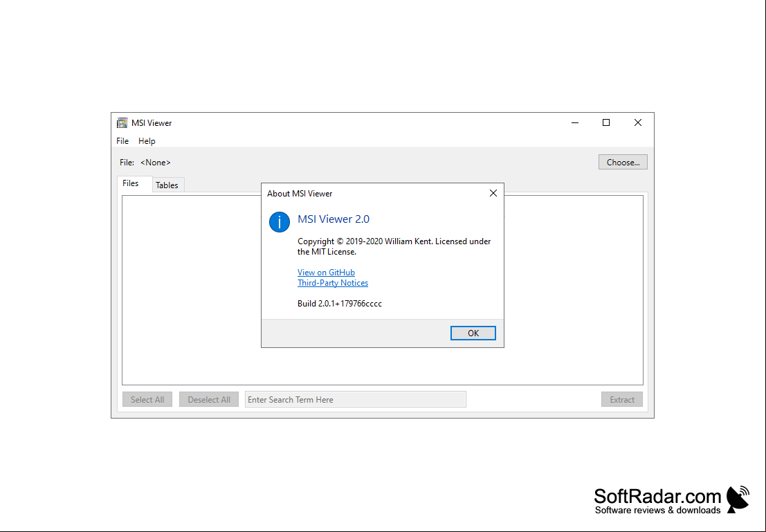Confirm the About dialog with OK
The image size is (766, 532).
(473, 333)
